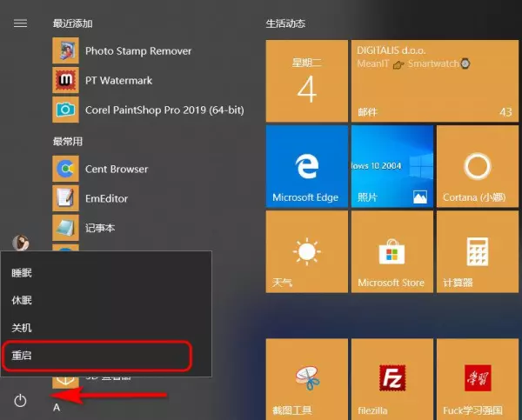The width and height of the screenshot is (522, 420).
Task: Open the 照片 photos tile
Action: click(x=392, y=166)
